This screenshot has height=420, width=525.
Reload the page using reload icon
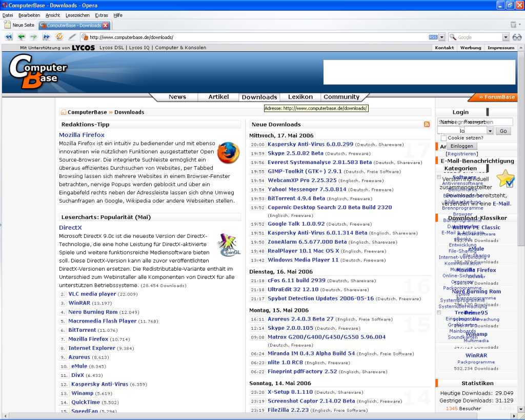coord(59,36)
